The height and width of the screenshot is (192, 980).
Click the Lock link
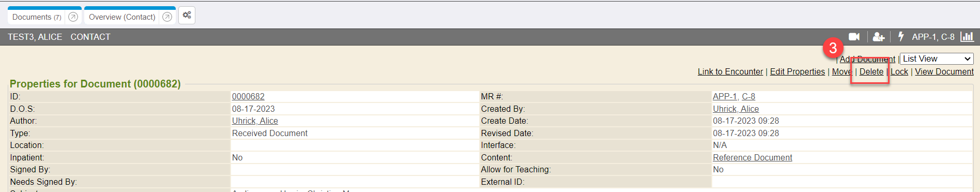(899, 71)
